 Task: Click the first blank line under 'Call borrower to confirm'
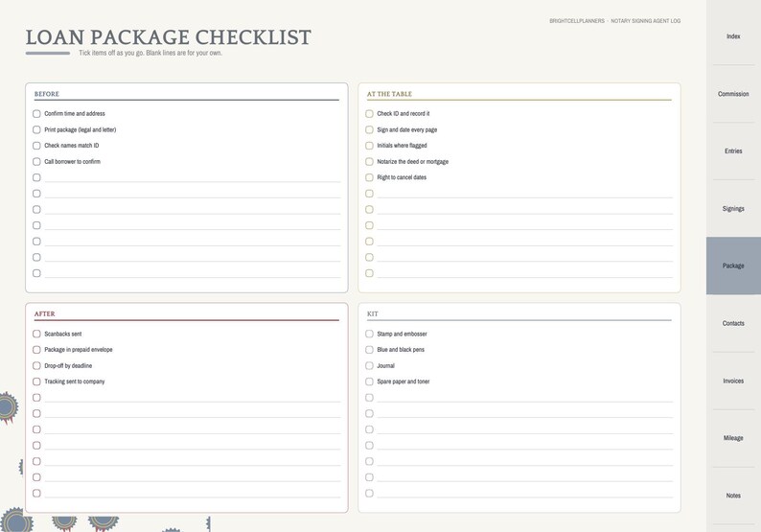coord(193,177)
